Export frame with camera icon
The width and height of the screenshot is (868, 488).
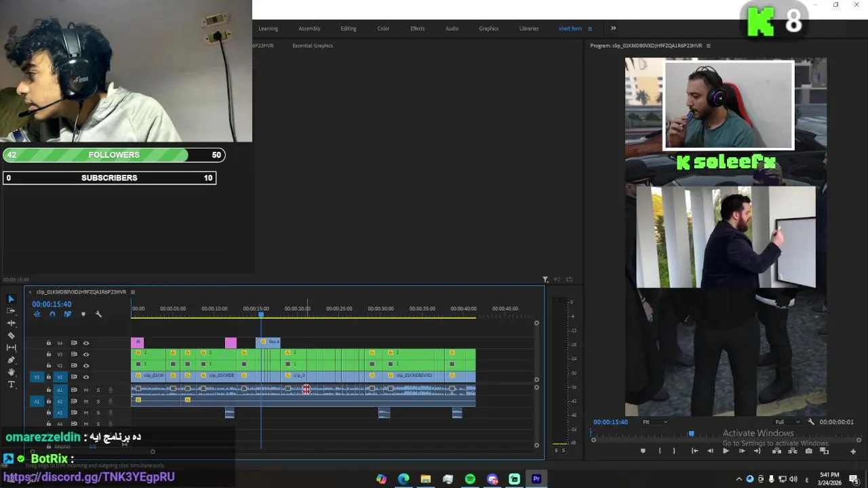click(x=808, y=451)
